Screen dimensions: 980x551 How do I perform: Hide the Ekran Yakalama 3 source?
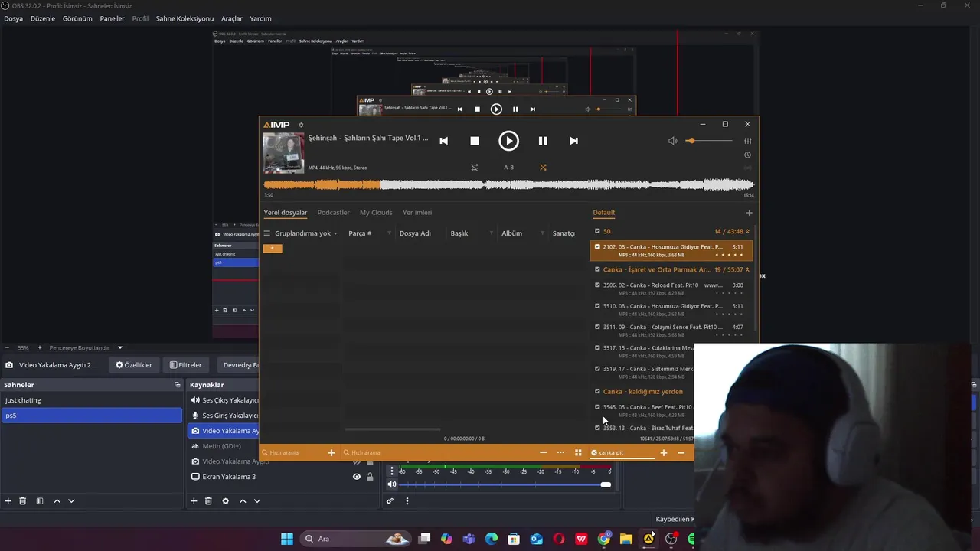coord(356,477)
